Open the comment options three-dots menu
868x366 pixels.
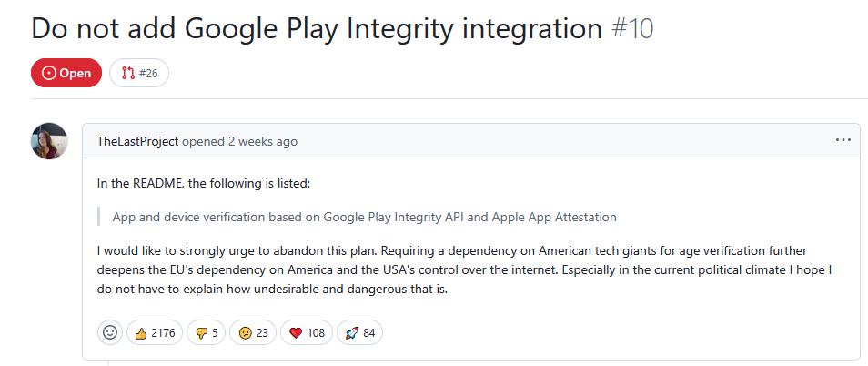(843, 140)
